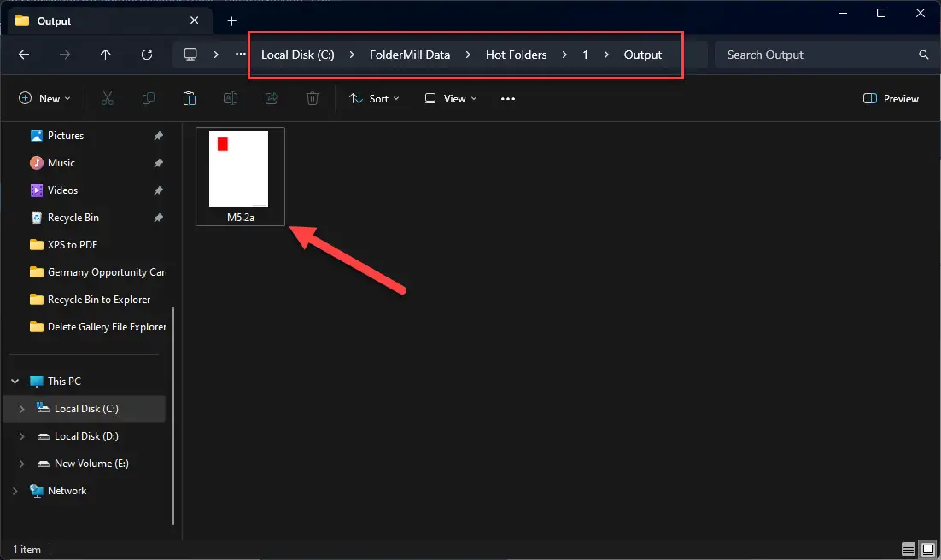Open Pictures in the sidebar

pos(66,136)
